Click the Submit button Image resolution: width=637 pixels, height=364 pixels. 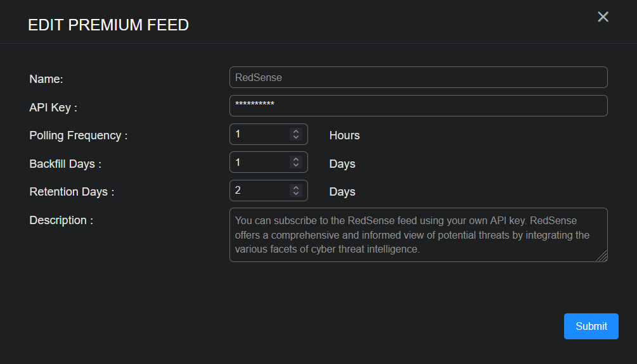(x=591, y=326)
